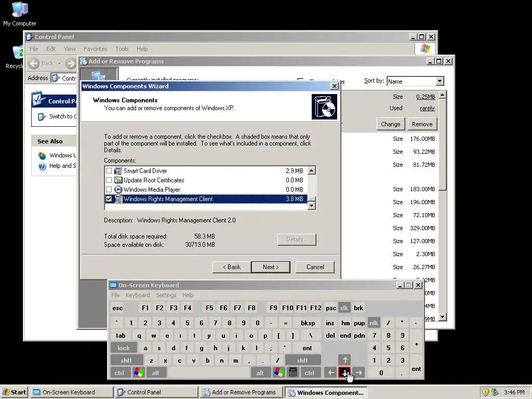The height and width of the screenshot is (399, 532).
Task: Click the Update Root Certificates icon
Action: pyautogui.click(x=118, y=180)
